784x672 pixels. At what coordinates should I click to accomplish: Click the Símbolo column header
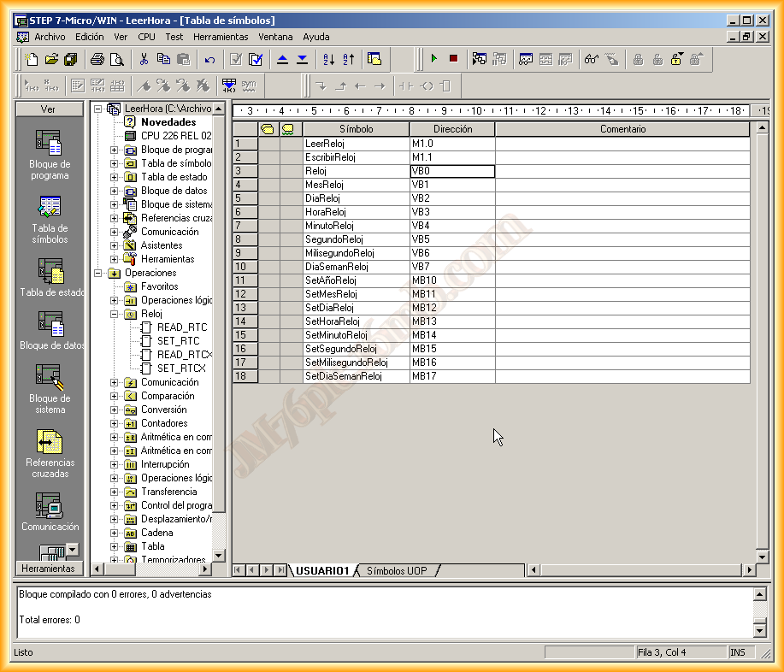[356, 129]
